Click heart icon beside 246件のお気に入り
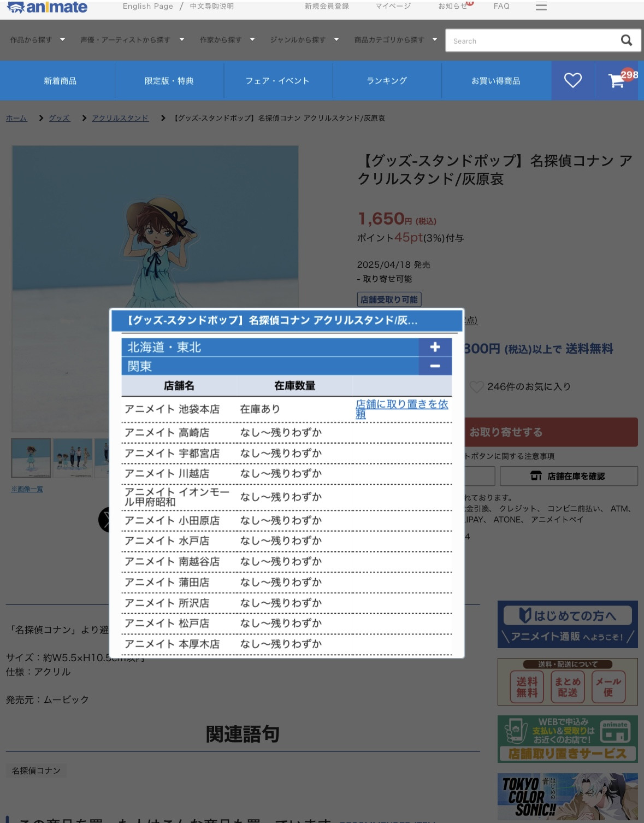Viewport: 644px width, 823px height. coord(476,387)
